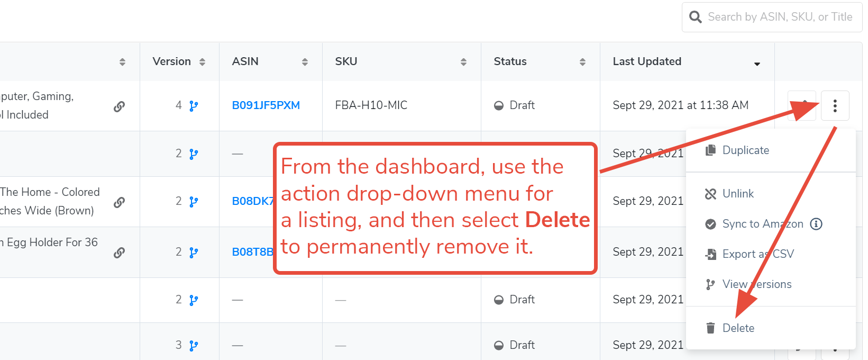Click the trash icon beside Delete
The width and height of the screenshot is (868, 360).
pos(710,328)
